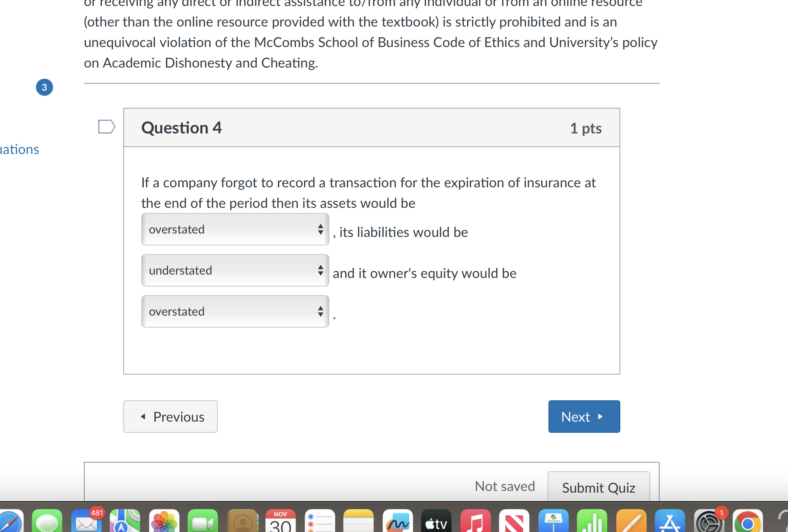Click the question 3 indicator badge

coord(44,87)
